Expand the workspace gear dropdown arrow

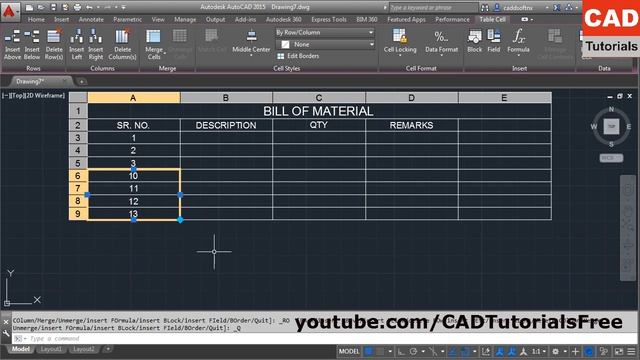[565, 351]
